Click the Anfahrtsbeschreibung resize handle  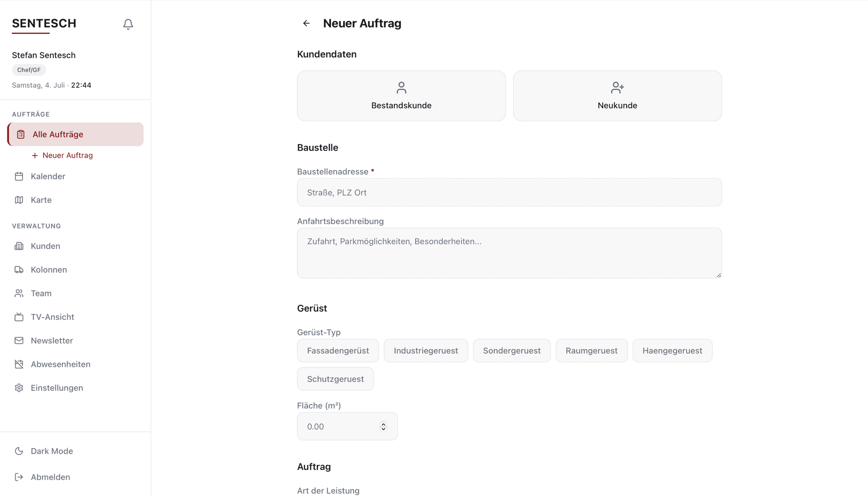coord(719,275)
